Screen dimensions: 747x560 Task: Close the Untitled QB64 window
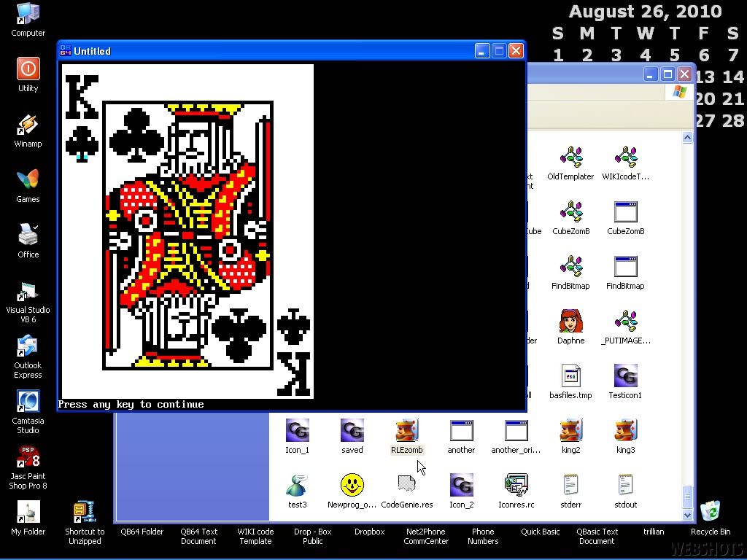[x=516, y=50]
